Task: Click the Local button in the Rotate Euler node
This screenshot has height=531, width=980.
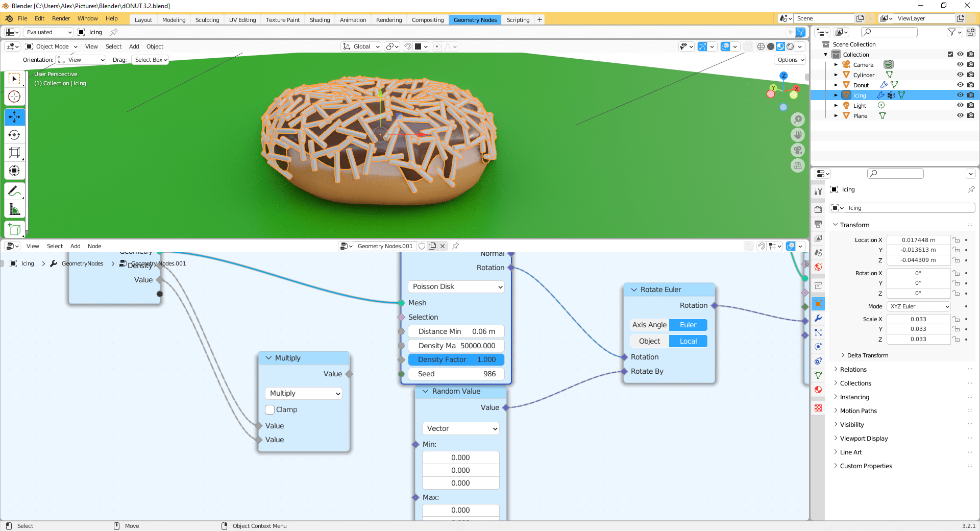Action: [x=688, y=341]
